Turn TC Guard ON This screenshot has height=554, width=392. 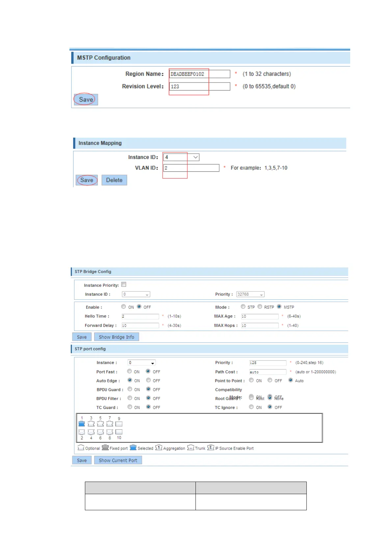coord(130,407)
